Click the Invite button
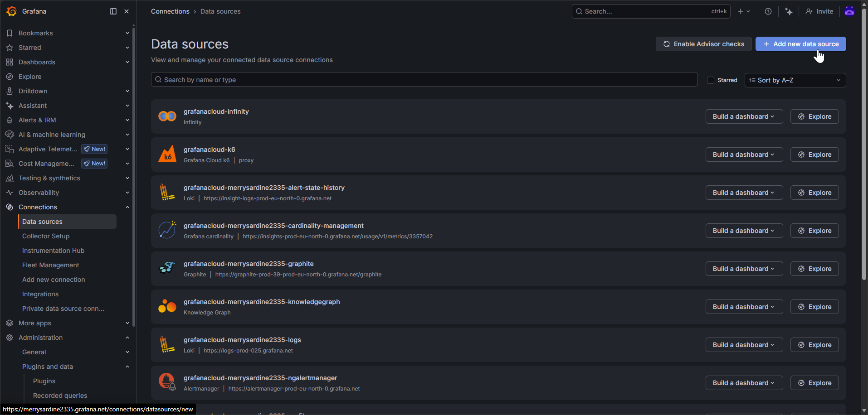The image size is (868, 415). pyautogui.click(x=819, y=11)
